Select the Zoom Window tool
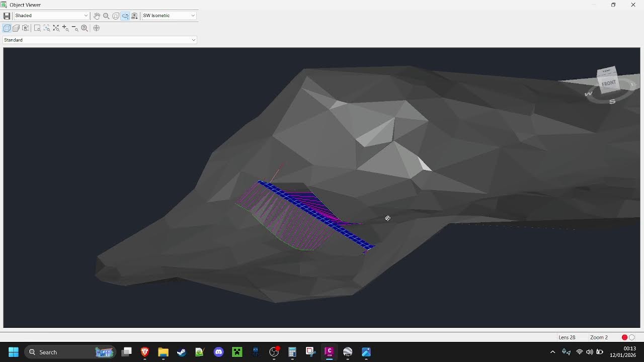Screen dimensions: 644x362 coord(37,28)
